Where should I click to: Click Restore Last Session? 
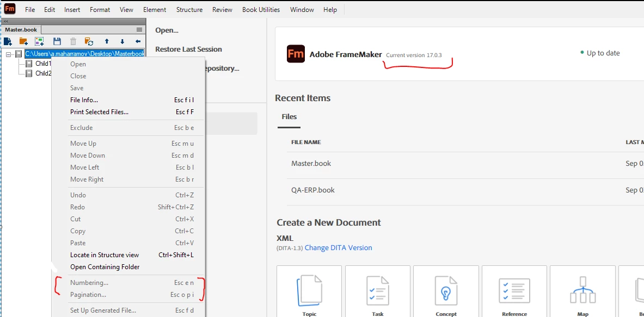[x=188, y=49]
